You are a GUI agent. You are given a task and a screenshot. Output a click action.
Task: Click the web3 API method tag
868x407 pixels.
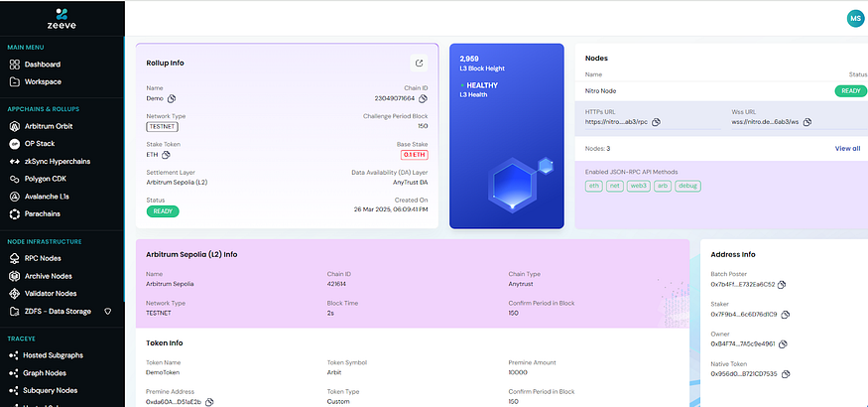pyautogui.click(x=638, y=186)
